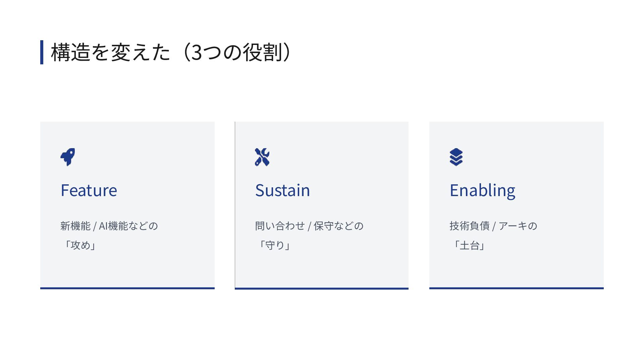
Task: Click the Sustain heading text
Action: [282, 190]
